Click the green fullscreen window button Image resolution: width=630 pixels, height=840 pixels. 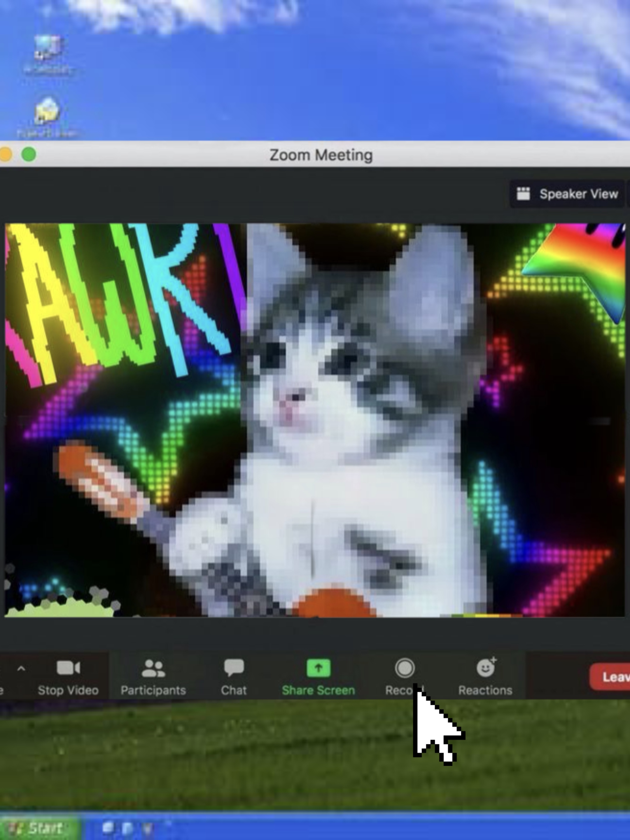pos(29,154)
